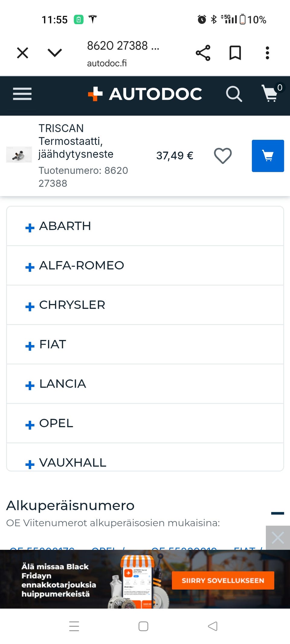Screen dimensions: 290x644
Task: Add Triscan thermostat to wishlist
Action: [223, 156]
